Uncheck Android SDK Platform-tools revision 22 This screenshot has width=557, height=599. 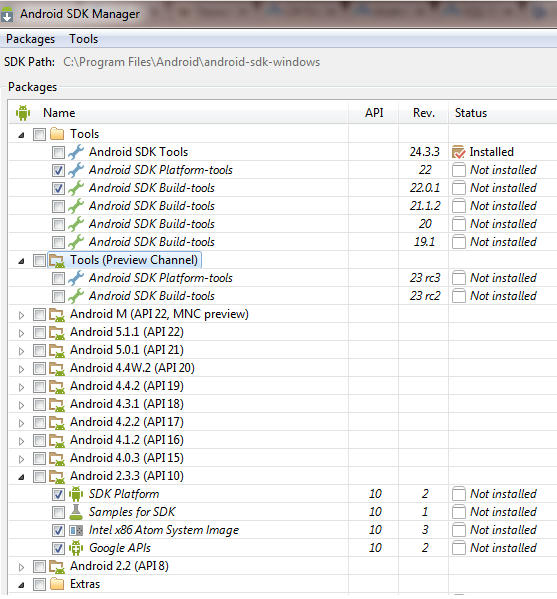click(58, 170)
